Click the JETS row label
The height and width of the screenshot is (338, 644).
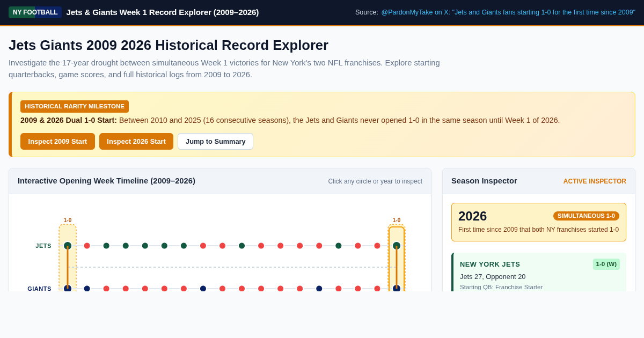pos(43,246)
